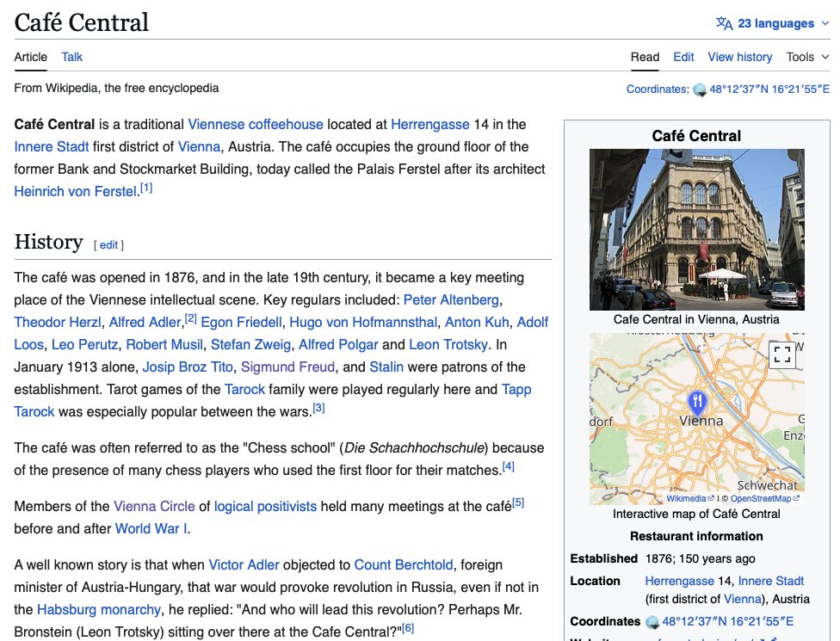Switch to the Article tab
Screen dimensions: 840x641
[x=30, y=57]
